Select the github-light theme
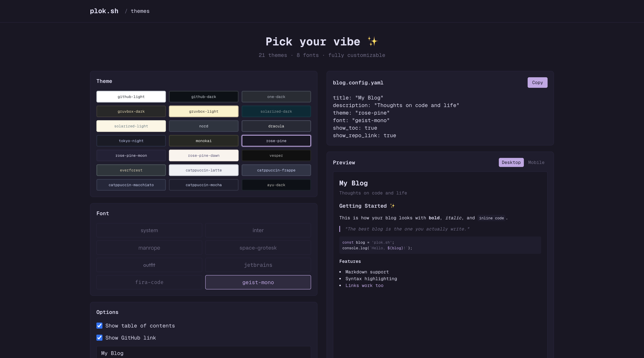 point(131,97)
